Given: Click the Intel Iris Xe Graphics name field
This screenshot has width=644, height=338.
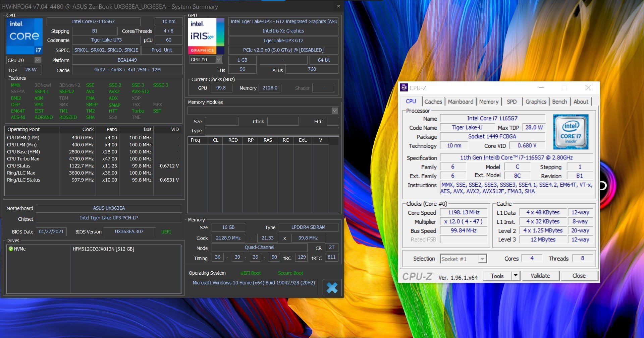Looking at the screenshot, I should pyautogui.click(x=283, y=31).
